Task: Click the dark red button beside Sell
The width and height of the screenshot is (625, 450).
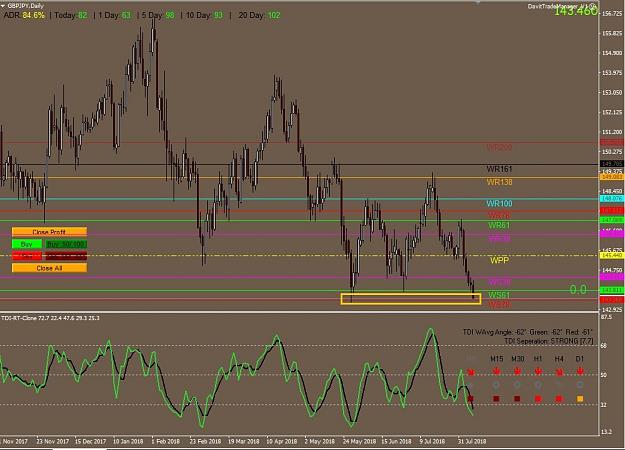Action: 66,256
